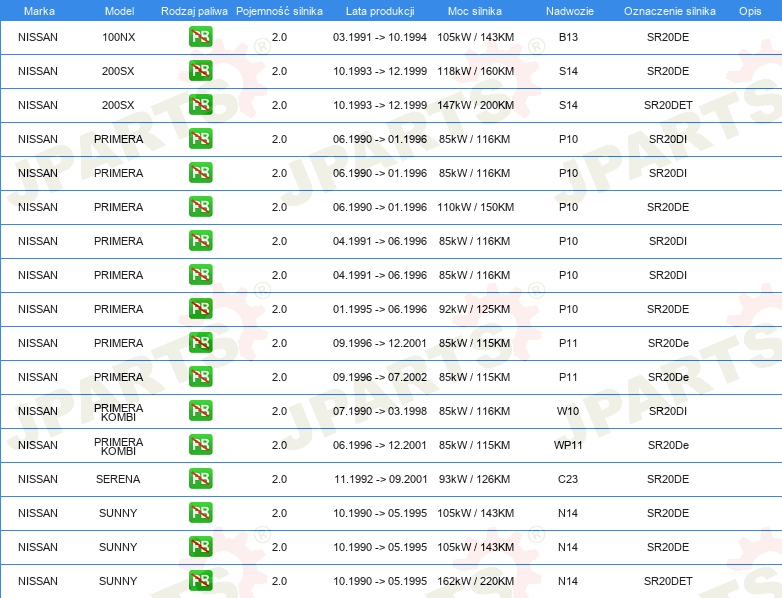Select the 11.1992 -> 09.2001 production years
The height and width of the screenshot is (598, 782).
click(x=381, y=479)
